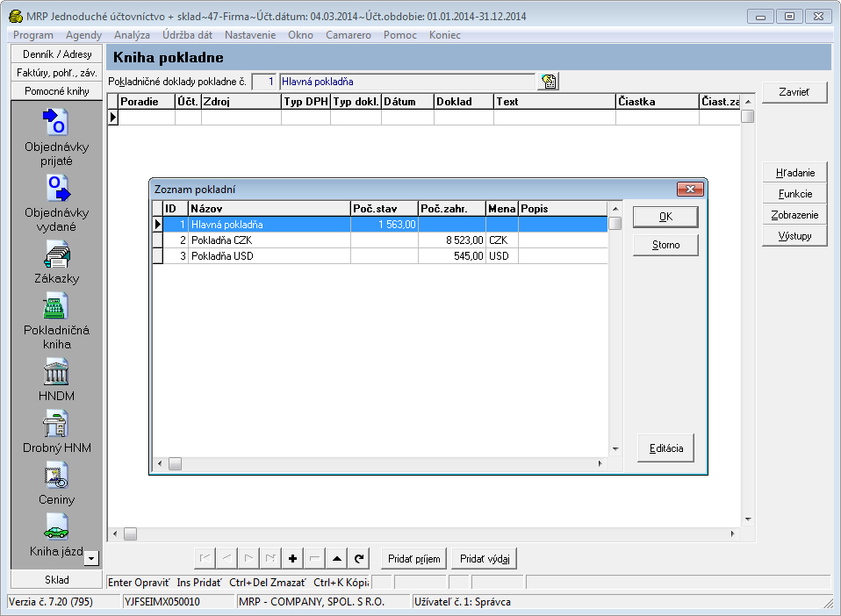Open the Funkcie dropdown button

(794, 194)
